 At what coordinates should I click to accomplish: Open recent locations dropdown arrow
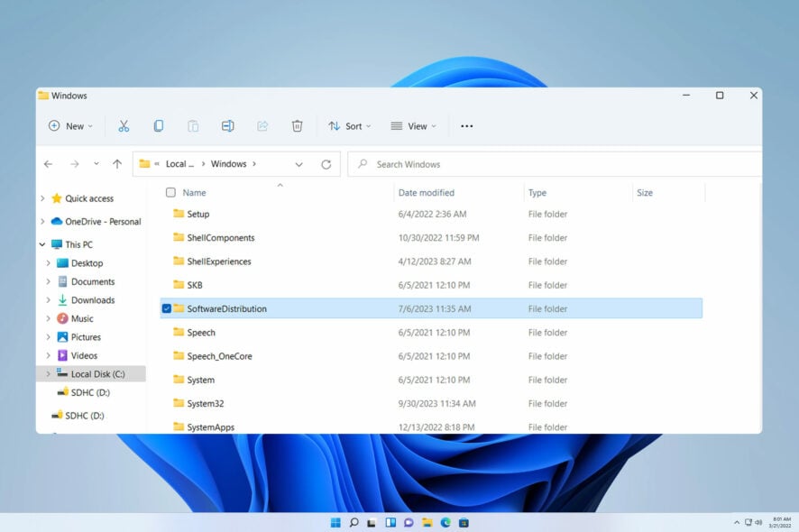96,164
